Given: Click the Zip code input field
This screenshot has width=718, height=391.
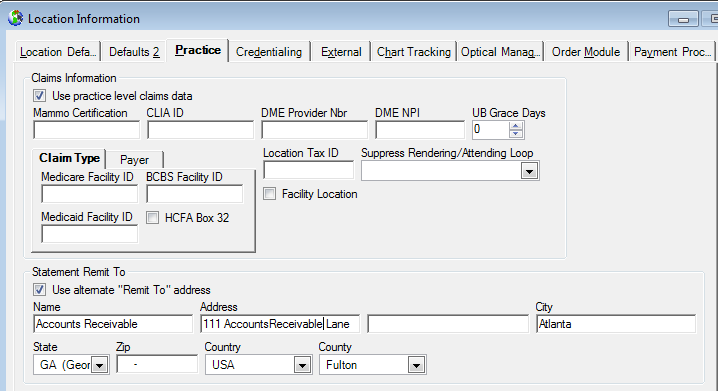Looking at the screenshot, I should click(x=157, y=364).
